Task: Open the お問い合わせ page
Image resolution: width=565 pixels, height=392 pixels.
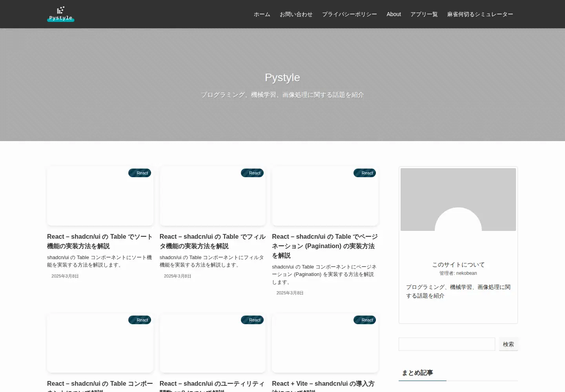Action: click(x=296, y=14)
